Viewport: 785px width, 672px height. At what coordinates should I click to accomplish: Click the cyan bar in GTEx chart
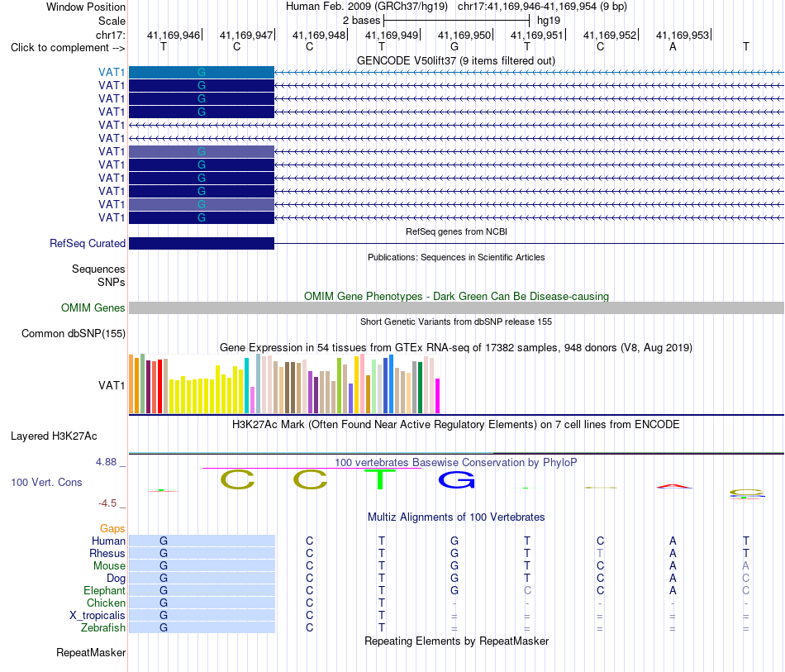pos(247,385)
